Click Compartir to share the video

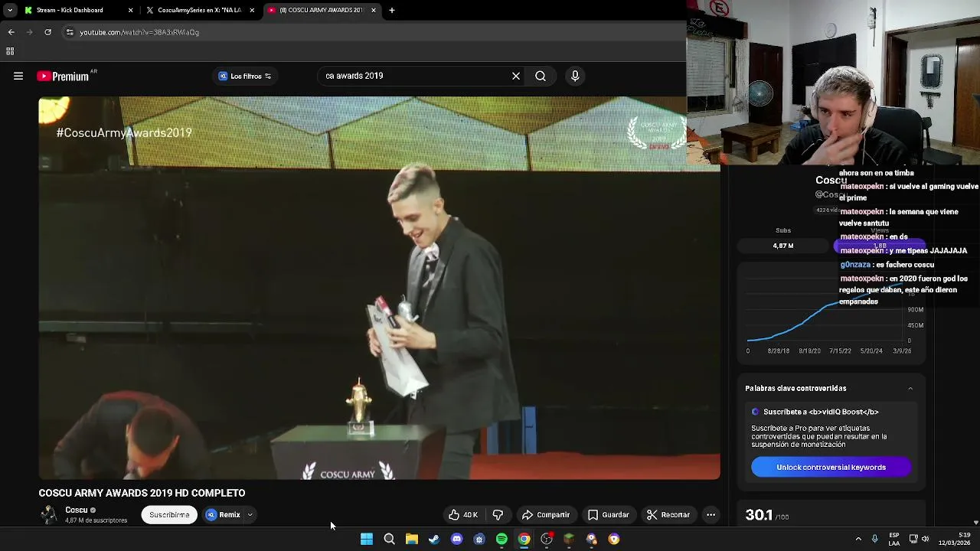point(546,515)
